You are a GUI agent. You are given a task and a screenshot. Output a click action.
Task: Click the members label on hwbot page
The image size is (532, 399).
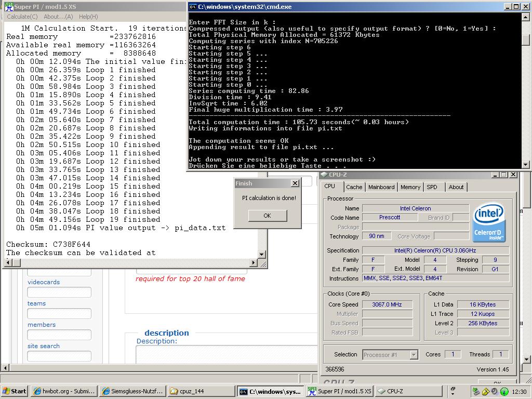pyautogui.click(x=42, y=325)
